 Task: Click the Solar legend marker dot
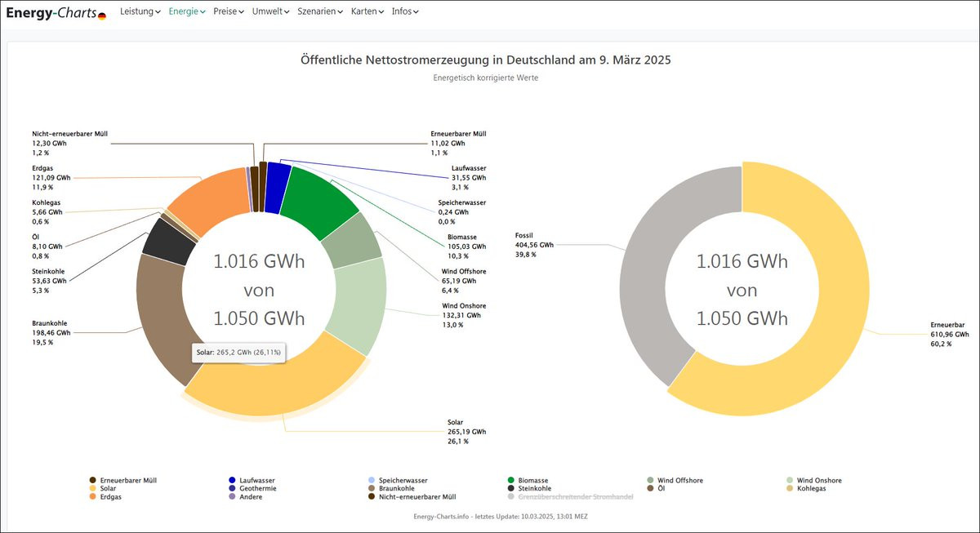point(92,488)
